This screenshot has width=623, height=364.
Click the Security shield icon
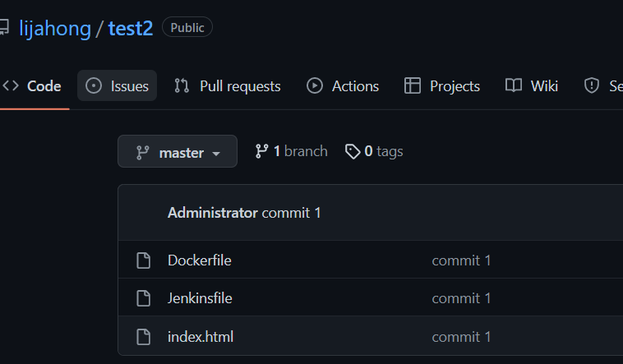[592, 85]
